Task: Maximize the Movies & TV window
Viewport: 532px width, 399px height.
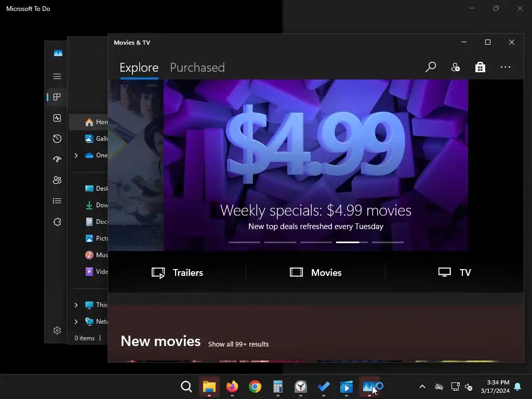Action: [487, 42]
